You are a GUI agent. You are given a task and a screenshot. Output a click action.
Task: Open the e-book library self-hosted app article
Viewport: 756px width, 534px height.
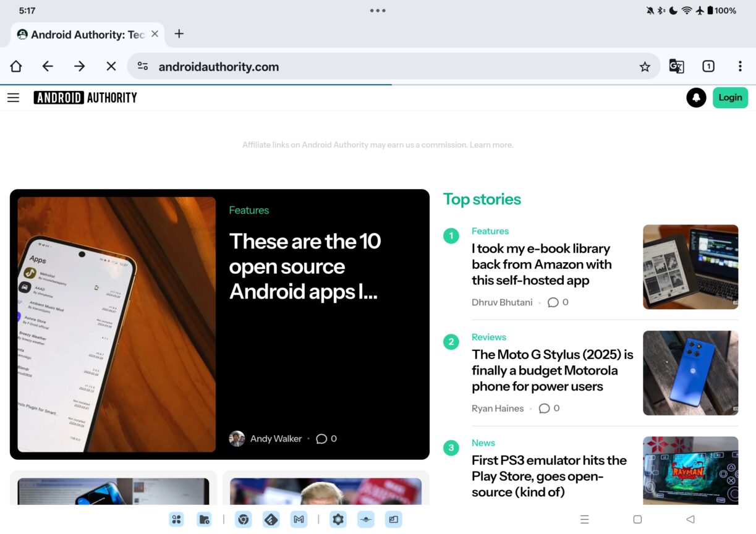pyautogui.click(x=541, y=265)
